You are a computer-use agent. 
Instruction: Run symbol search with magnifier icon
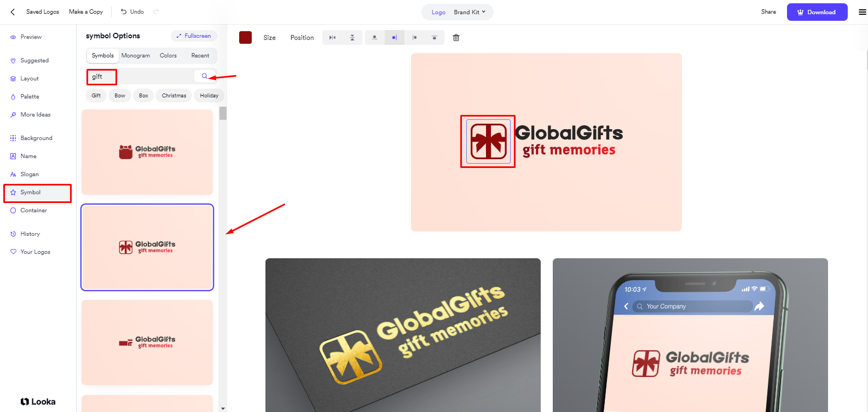pyautogui.click(x=205, y=77)
